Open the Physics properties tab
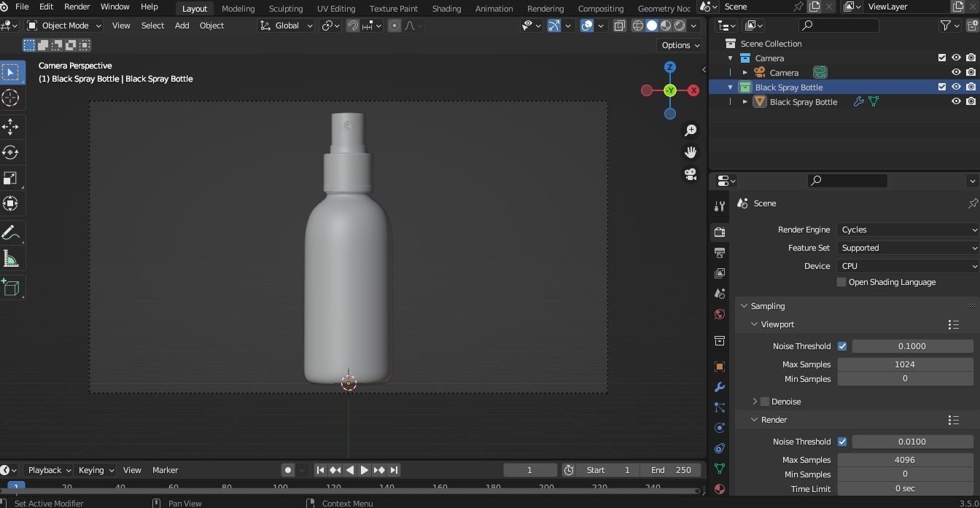This screenshot has height=508, width=980. [720, 428]
